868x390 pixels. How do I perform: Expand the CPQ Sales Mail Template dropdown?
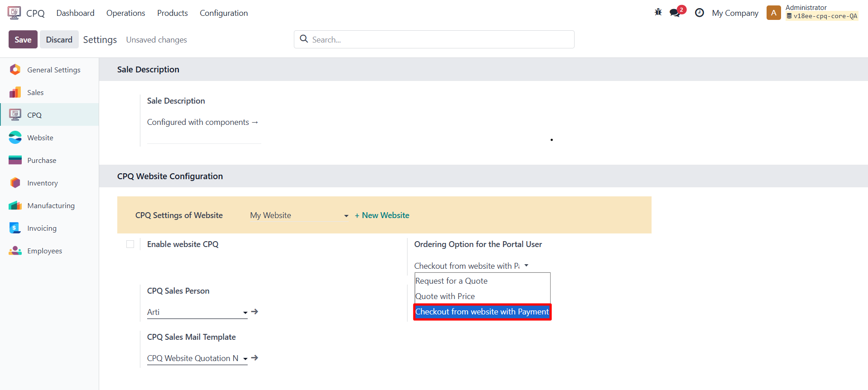point(245,358)
